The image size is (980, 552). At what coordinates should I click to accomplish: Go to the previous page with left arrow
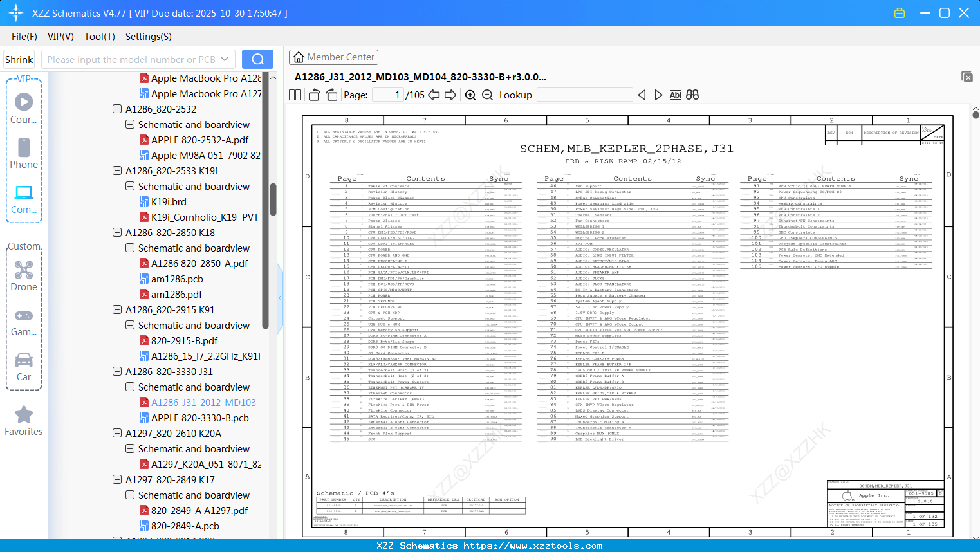[434, 95]
